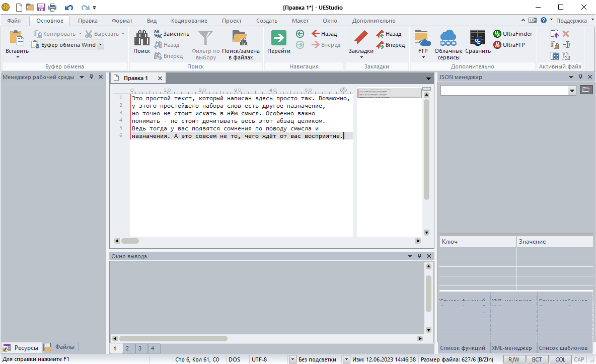Close the active file via red X icon

coord(566,33)
